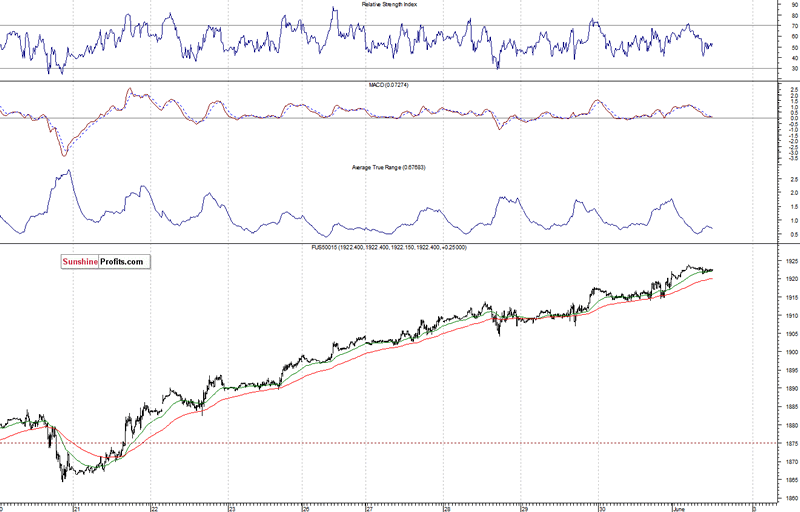Click the latest price bar at chart's right end
This screenshot has height=512, width=800.
pyautogui.click(x=711, y=270)
